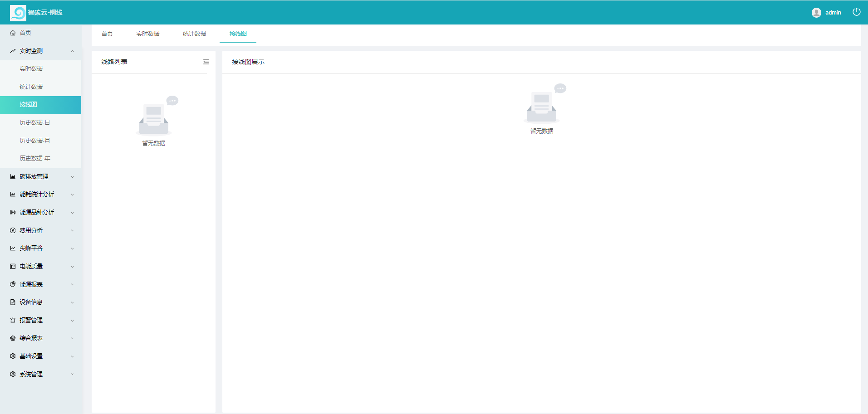Click the 暂无数据 placeholder in 接线图展示
The image size is (868, 414).
pos(541,131)
